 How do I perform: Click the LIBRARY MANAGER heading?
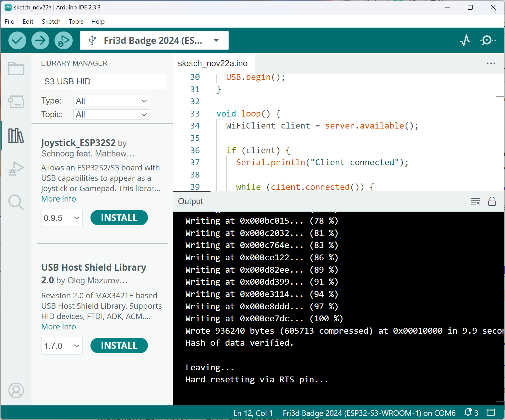74,63
